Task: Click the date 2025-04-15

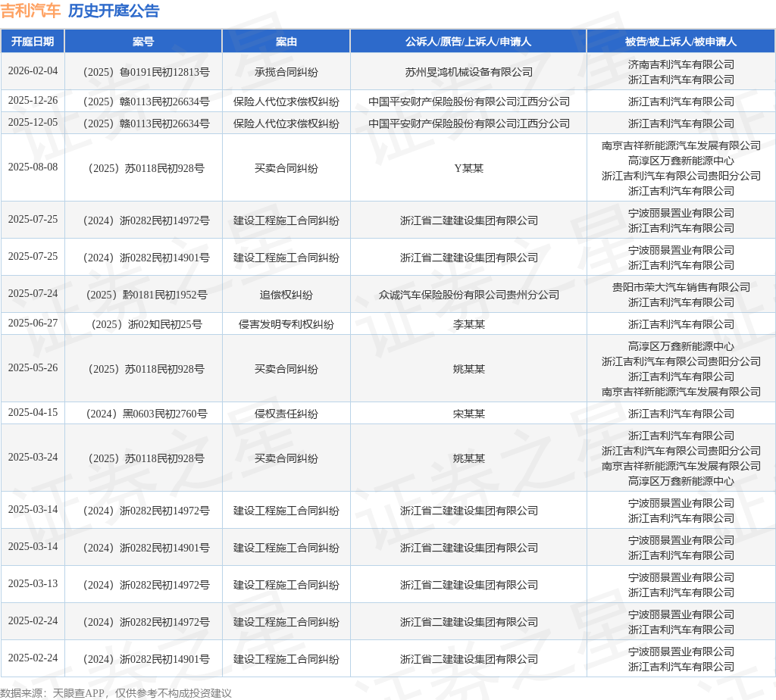Action: pos(33,413)
